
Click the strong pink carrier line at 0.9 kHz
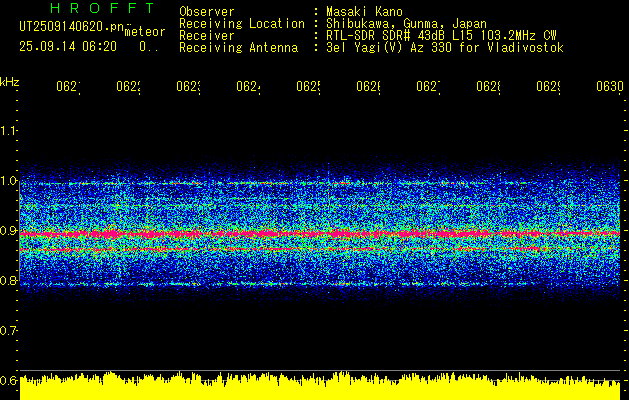320,233
